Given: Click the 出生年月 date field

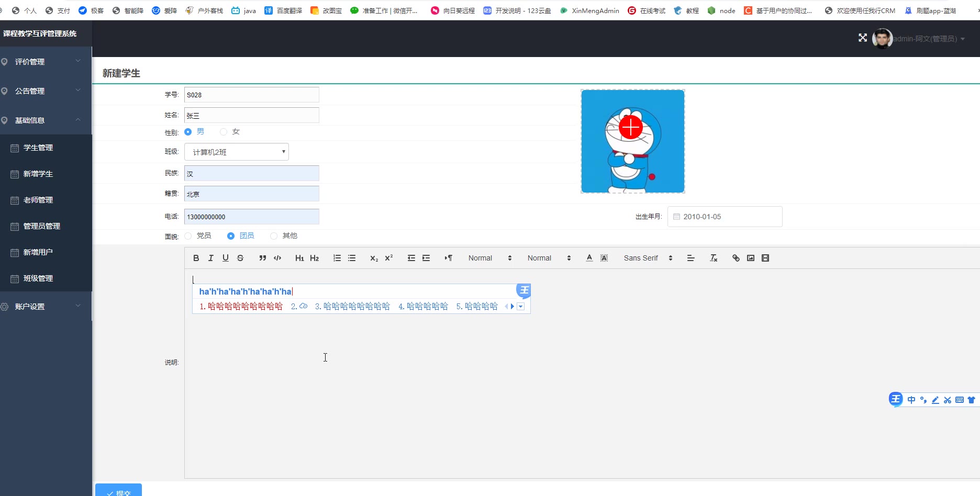Looking at the screenshot, I should (725, 217).
